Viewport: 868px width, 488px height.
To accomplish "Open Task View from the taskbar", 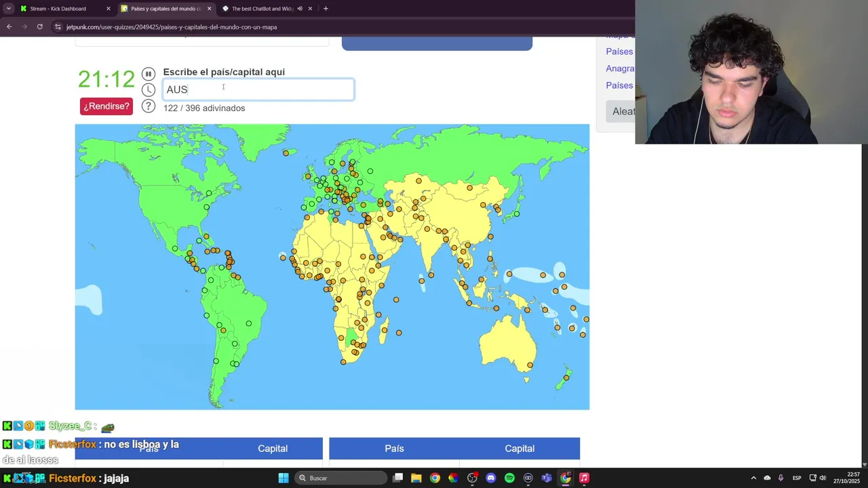I will tap(398, 478).
